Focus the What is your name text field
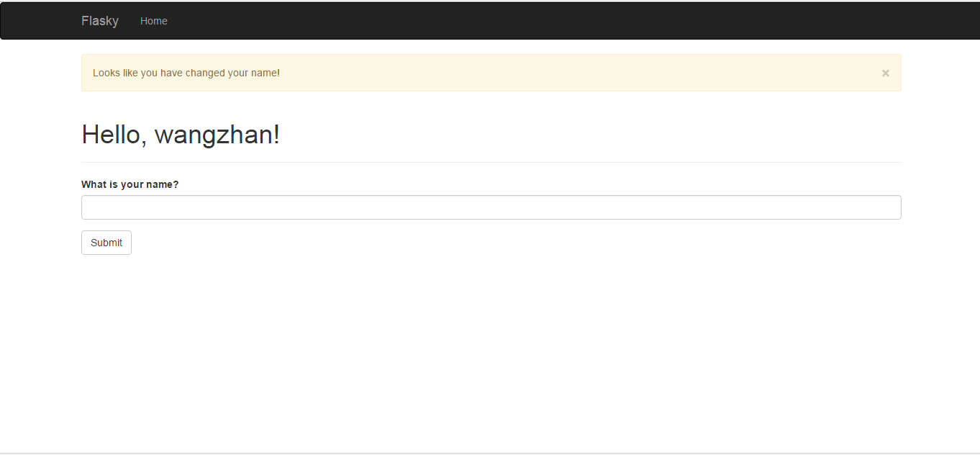 click(x=491, y=207)
